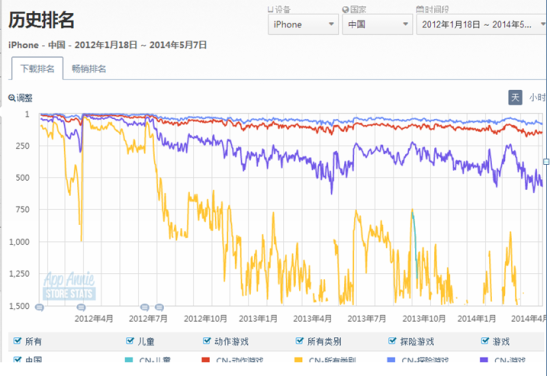Click the purple CN-游戏 legend swatch

click(484, 360)
